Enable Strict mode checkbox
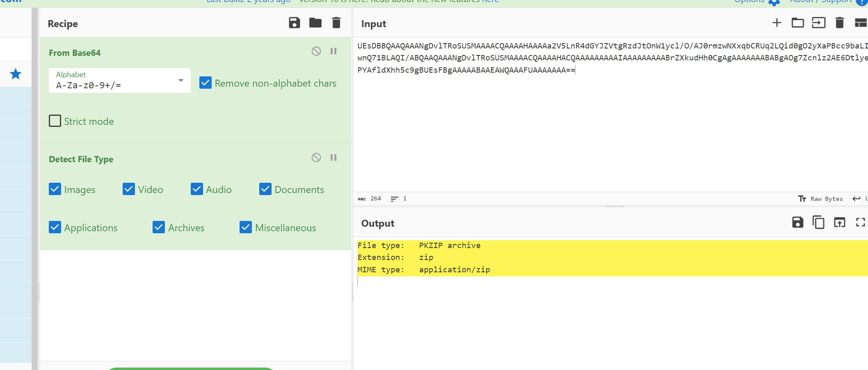This screenshot has height=370, width=868. click(x=55, y=121)
